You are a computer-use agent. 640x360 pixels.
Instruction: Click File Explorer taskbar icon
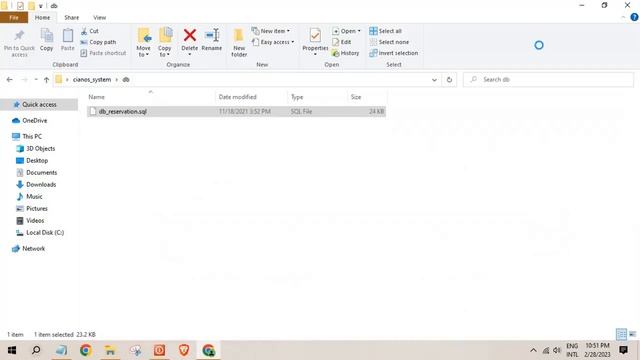click(110, 350)
